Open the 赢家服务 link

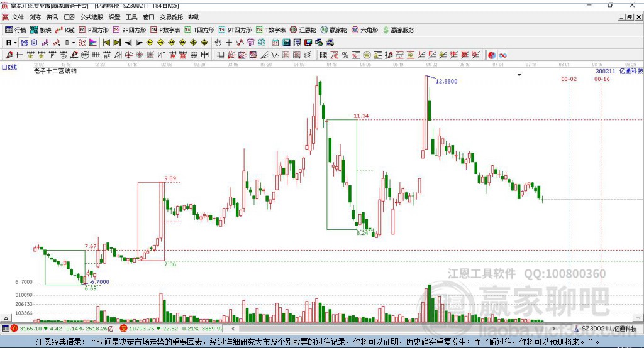pos(399,30)
